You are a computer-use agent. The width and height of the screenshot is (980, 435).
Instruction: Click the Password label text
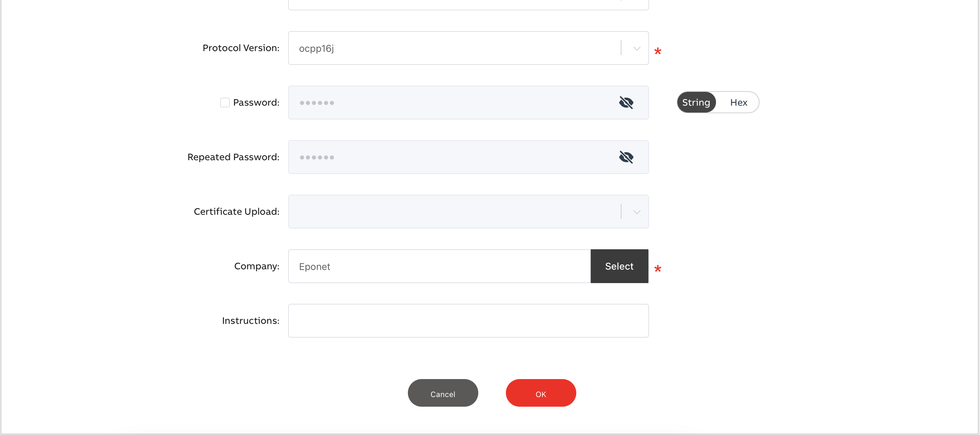click(x=256, y=103)
